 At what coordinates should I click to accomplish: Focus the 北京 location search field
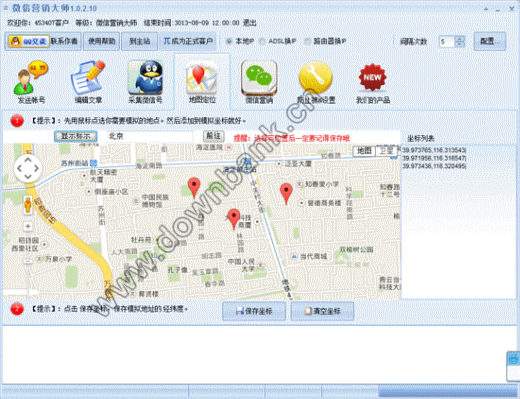[x=150, y=136]
